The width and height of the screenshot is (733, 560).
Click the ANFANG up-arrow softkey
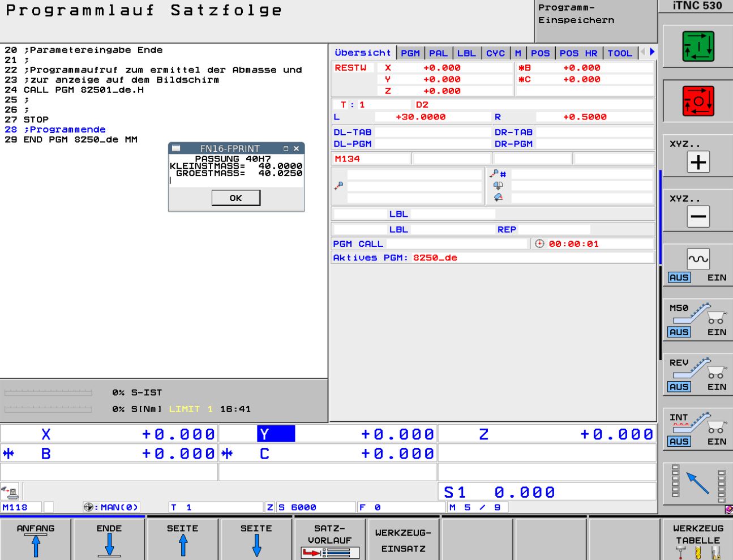pos(36,540)
